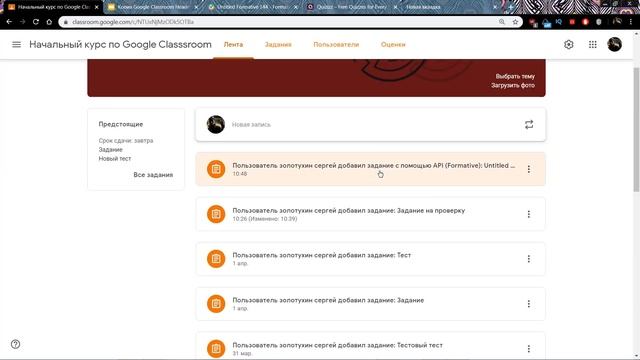
Task: Go back in browser history
Action: (9, 22)
